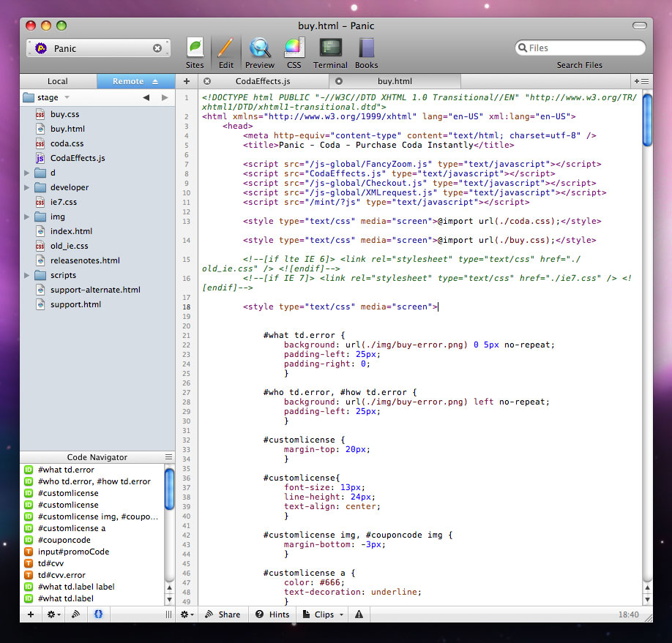Image resolution: width=672 pixels, height=643 pixels.
Task: Select buy.html in file list
Action: pyautogui.click(x=97, y=129)
